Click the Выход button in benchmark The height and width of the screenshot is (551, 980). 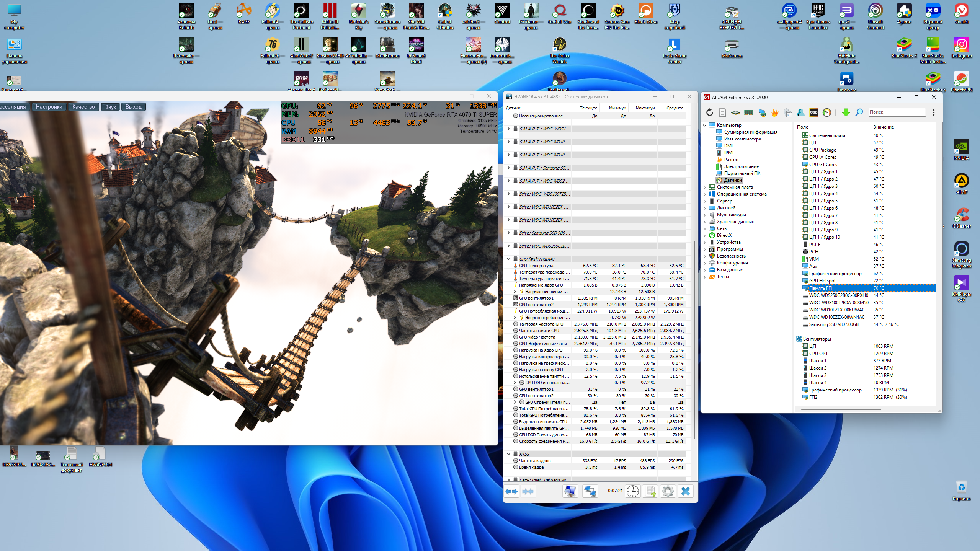tap(133, 107)
